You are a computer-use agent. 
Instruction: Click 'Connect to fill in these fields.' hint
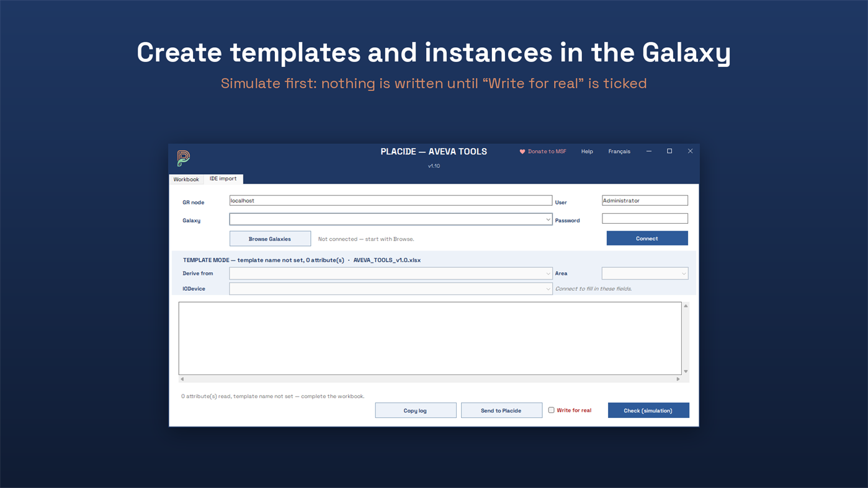[594, 289]
